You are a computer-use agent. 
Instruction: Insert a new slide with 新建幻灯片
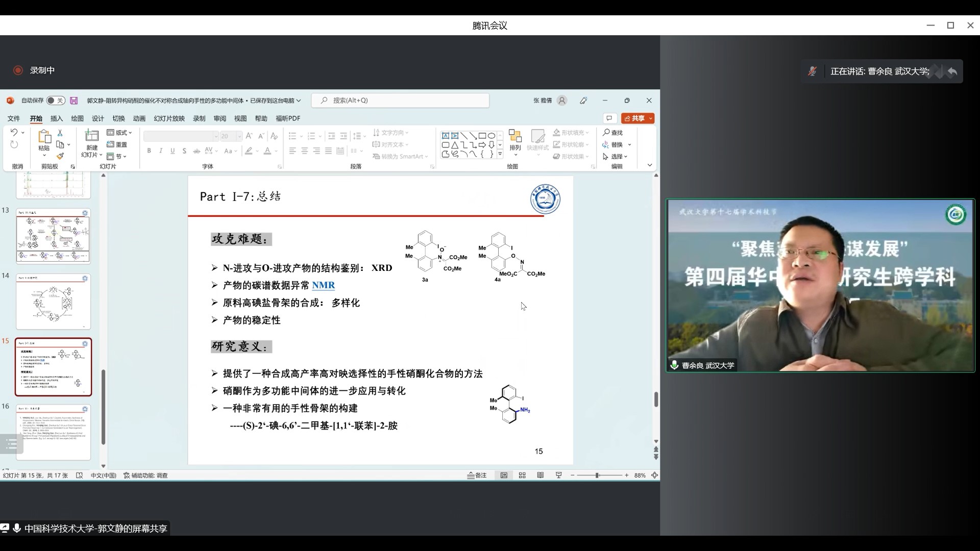coord(92,137)
